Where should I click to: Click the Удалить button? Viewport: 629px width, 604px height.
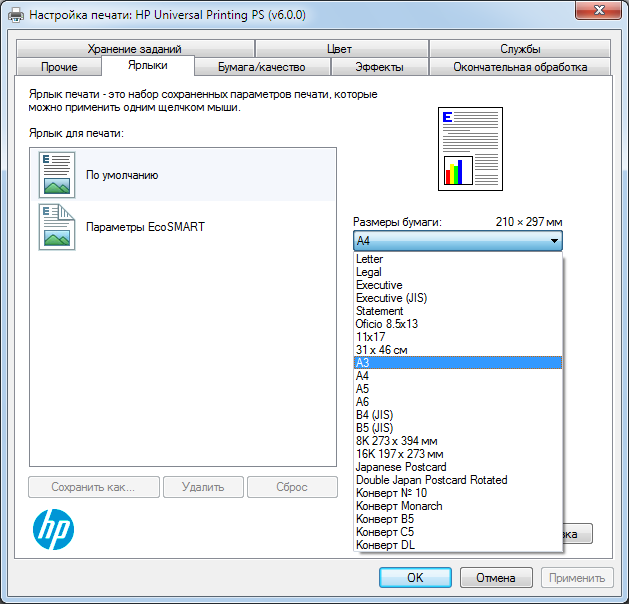pyautogui.click(x=203, y=487)
